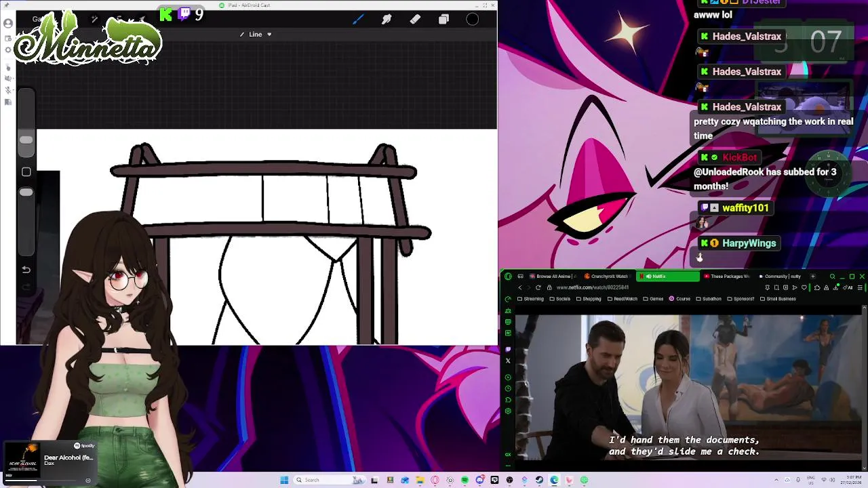
Task: Switch to the Crunchyroll Watch tab
Action: pyautogui.click(x=606, y=276)
